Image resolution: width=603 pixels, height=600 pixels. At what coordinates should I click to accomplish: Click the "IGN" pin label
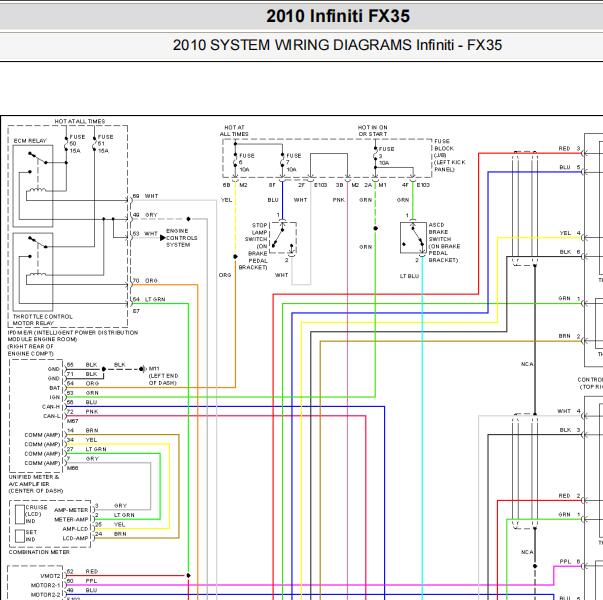pyautogui.click(x=55, y=397)
